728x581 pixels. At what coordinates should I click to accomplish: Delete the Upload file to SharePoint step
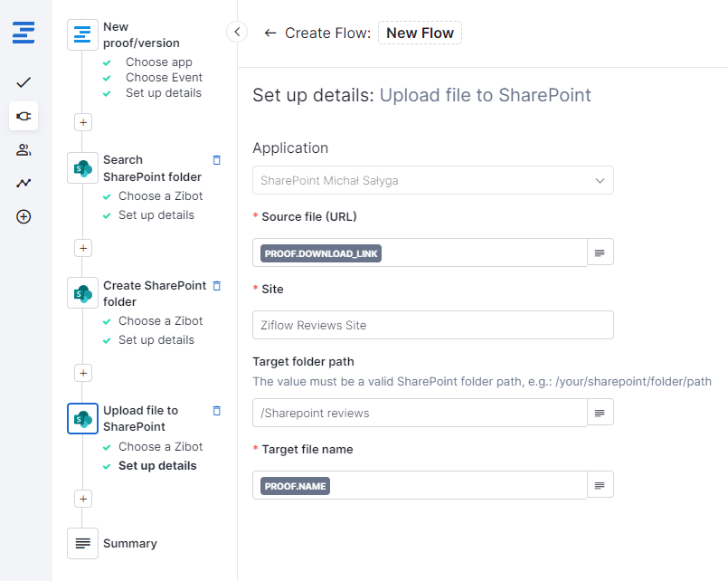pos(216,411)
